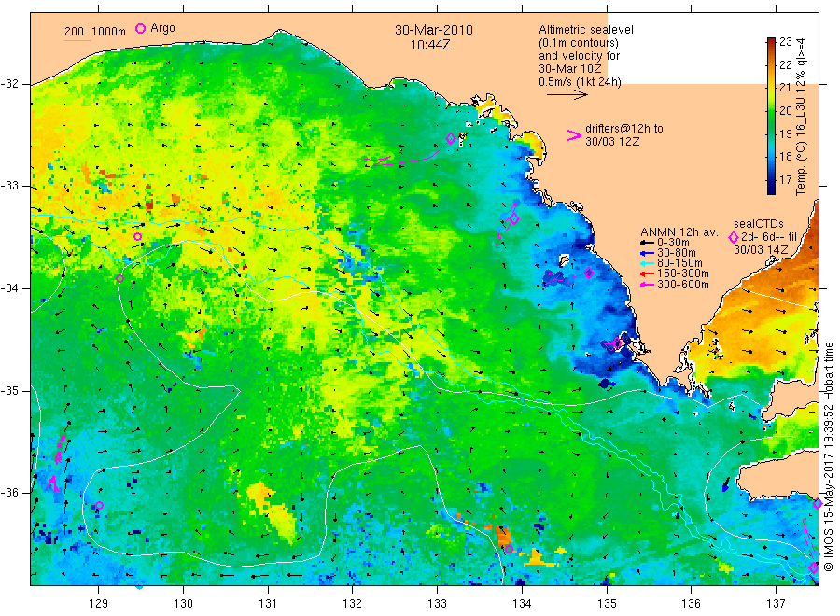The width and height of the screenshot is (840, 616).
Task: Click the sealCTDs magenta diamond legend symbol
Action: [x=734, y=237]
